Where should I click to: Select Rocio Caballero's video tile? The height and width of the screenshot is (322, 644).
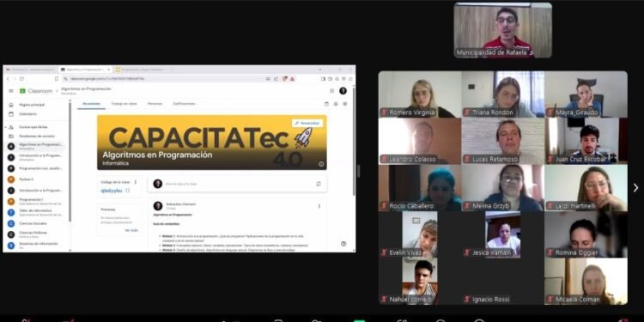pos(420,188)
